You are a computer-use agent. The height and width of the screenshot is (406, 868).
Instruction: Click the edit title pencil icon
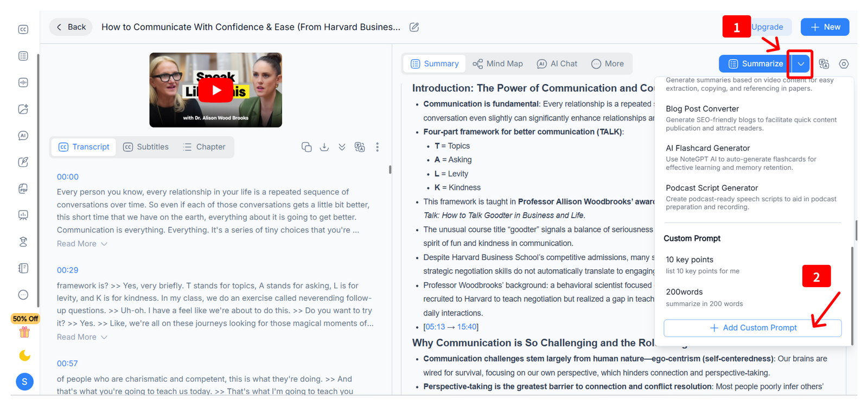pyautogui.click(x=414, y=27)
